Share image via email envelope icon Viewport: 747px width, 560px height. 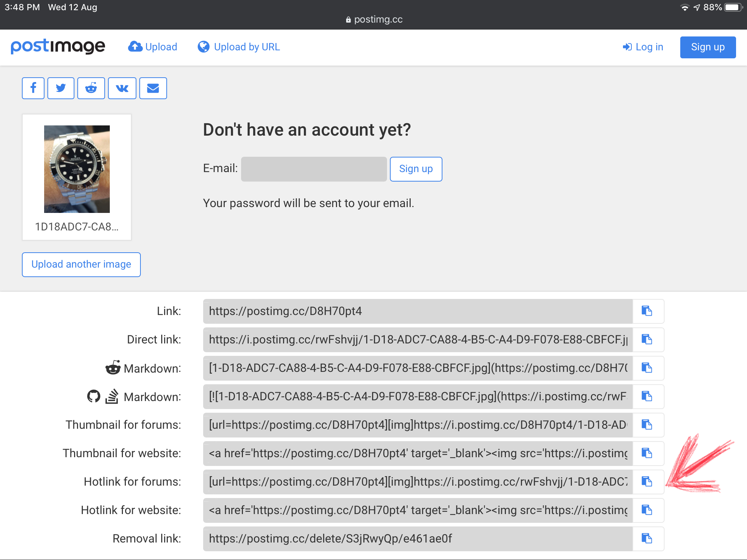point(153,88)
